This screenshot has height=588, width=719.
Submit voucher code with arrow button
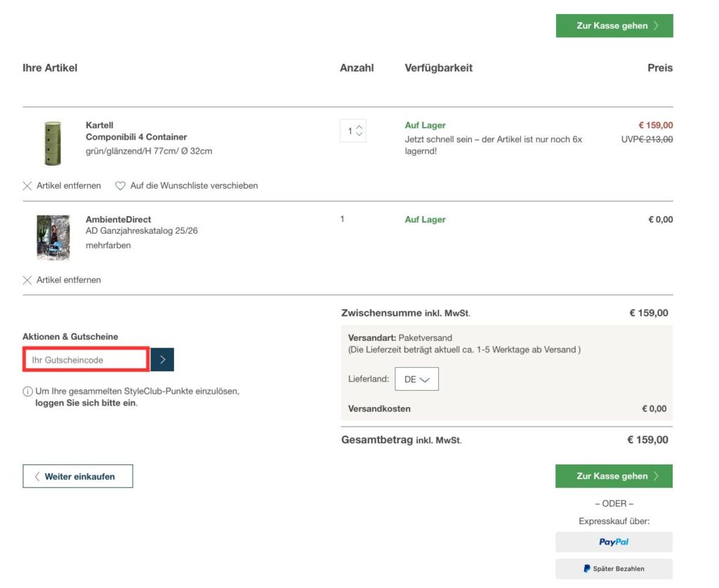point(162,359)
